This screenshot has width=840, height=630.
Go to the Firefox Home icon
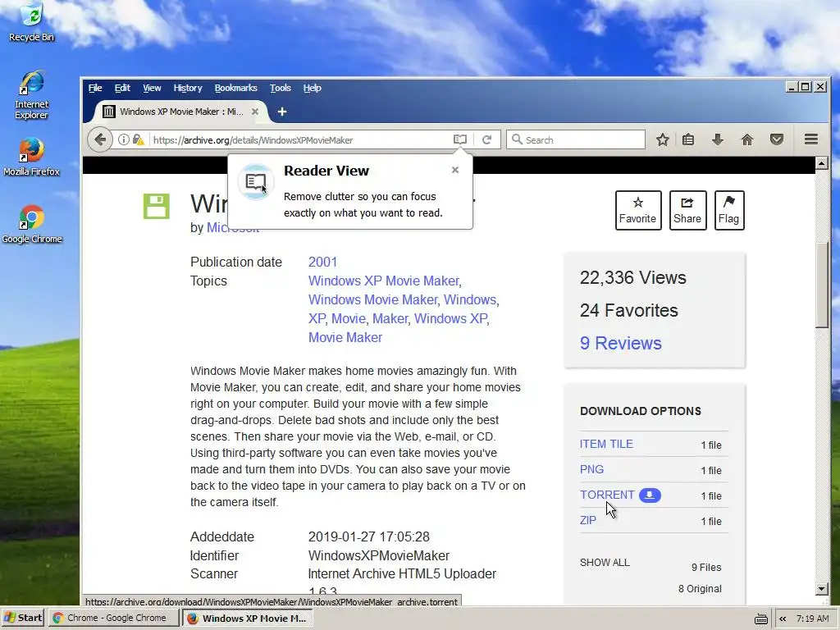(746, 139)
